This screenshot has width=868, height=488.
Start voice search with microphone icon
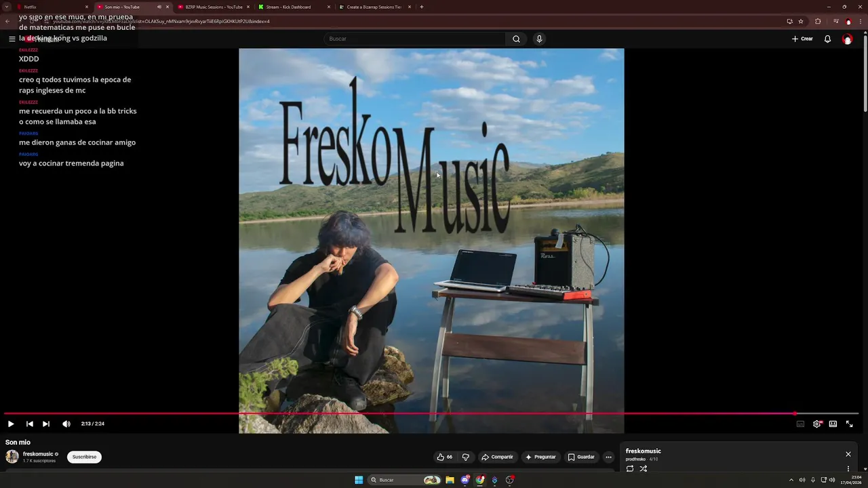[539, 39]
